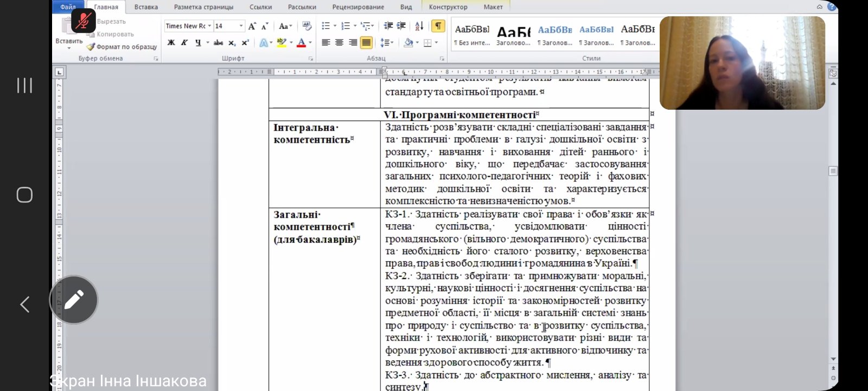
Task: Open font color dropdown arrow
Action: click(x=310, y=42)
